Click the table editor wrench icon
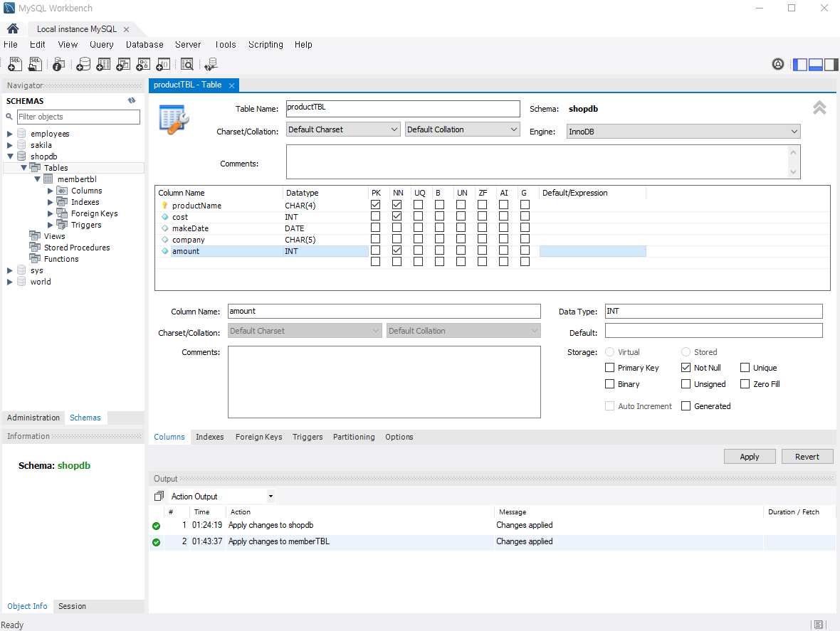840x631 pixels. click(174, 120)
